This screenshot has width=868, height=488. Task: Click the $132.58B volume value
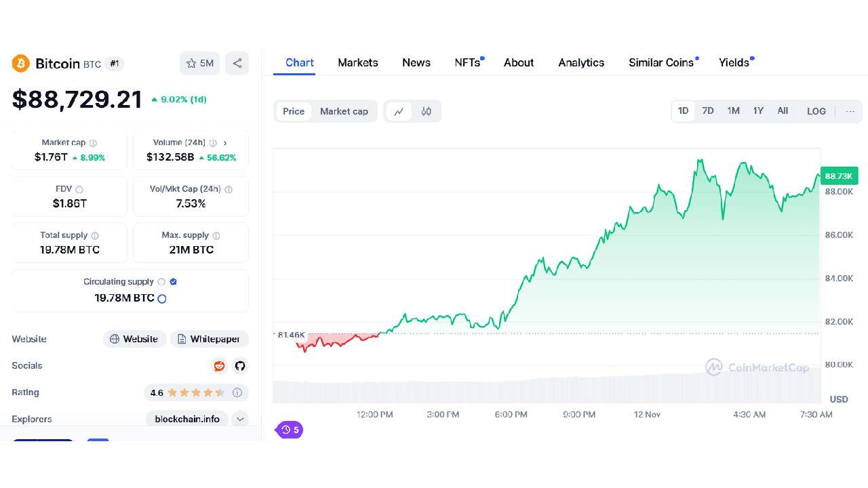coord(170,157)
